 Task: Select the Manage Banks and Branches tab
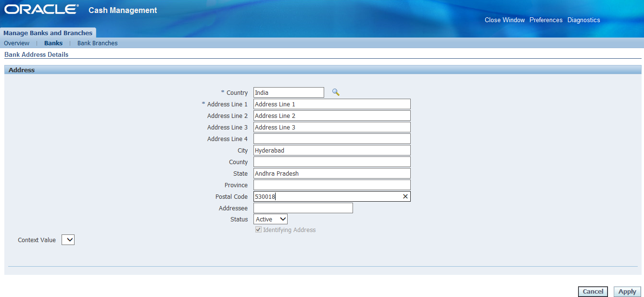pos(48,33)
